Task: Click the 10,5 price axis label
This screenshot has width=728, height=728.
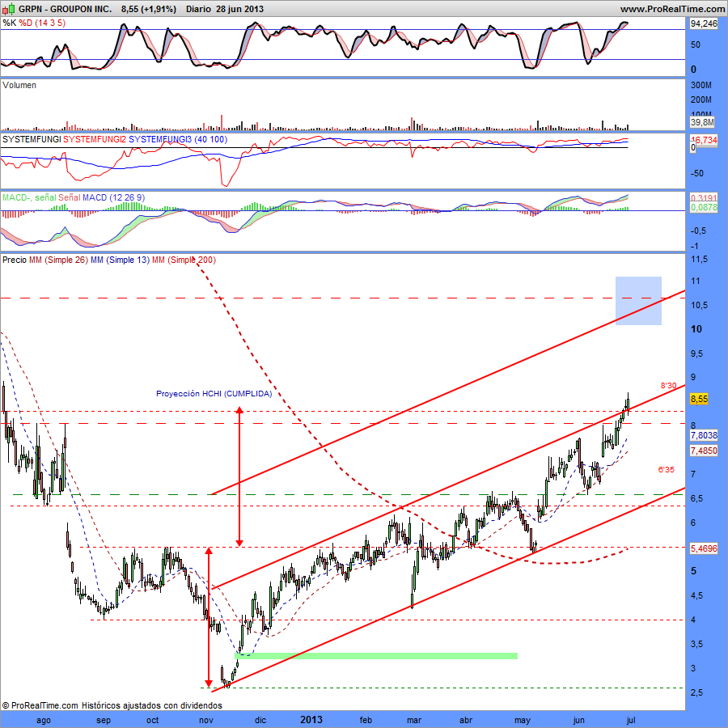Action: point(699,306)
